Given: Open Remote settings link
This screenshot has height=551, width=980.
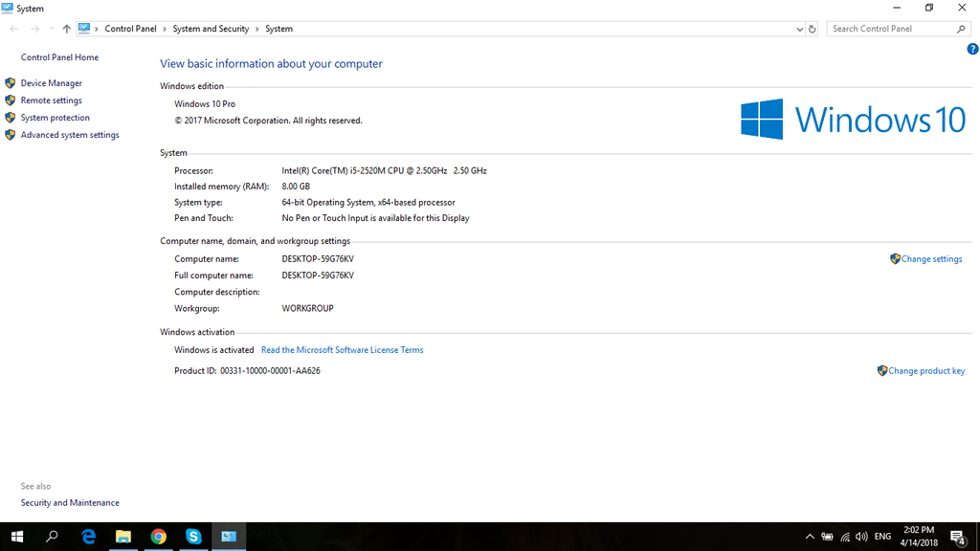Looking at the screenshot, I should (x=52, y=99).
